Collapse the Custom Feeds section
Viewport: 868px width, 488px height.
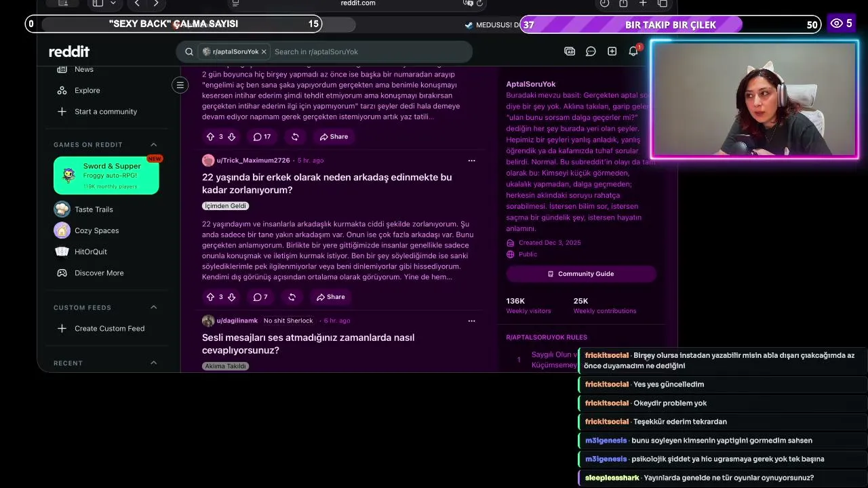[153, 307]
